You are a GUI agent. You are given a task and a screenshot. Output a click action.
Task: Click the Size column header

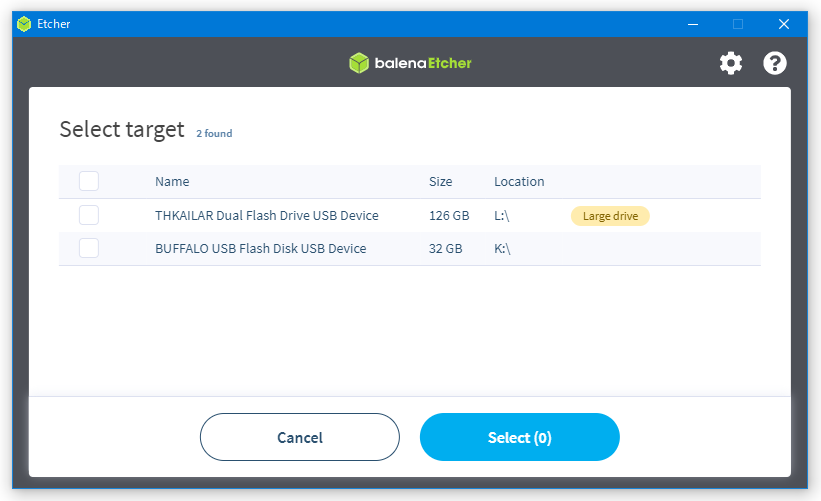(440, 182)
